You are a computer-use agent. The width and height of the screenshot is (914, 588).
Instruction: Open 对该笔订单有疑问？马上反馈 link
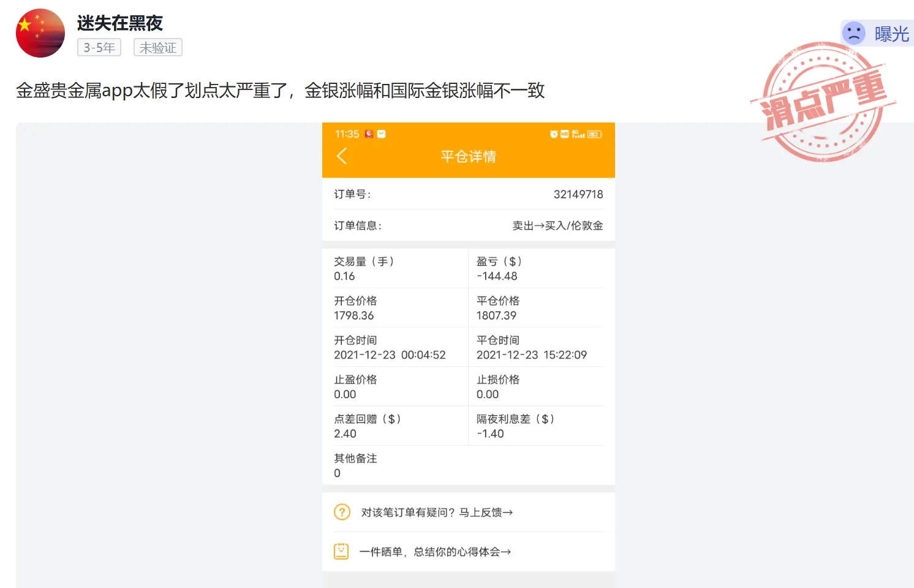tap(437, 512)
